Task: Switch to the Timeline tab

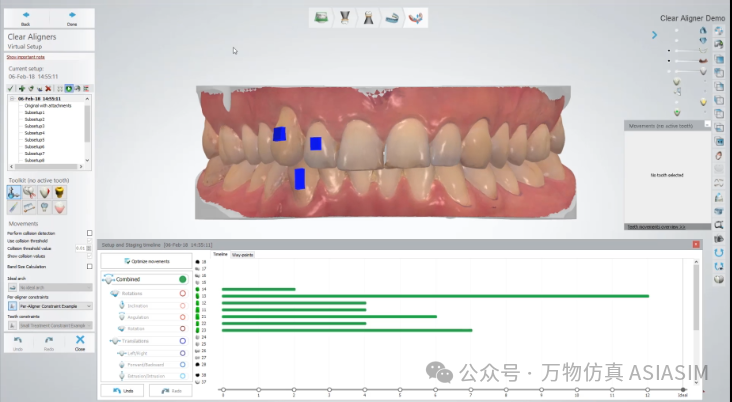Action: (x=218, y=255)
